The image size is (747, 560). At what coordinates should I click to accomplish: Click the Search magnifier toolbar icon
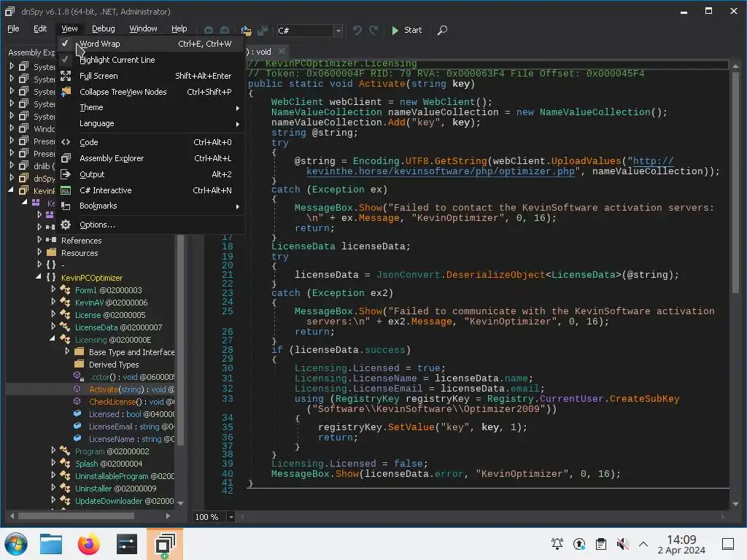(442, 31)
